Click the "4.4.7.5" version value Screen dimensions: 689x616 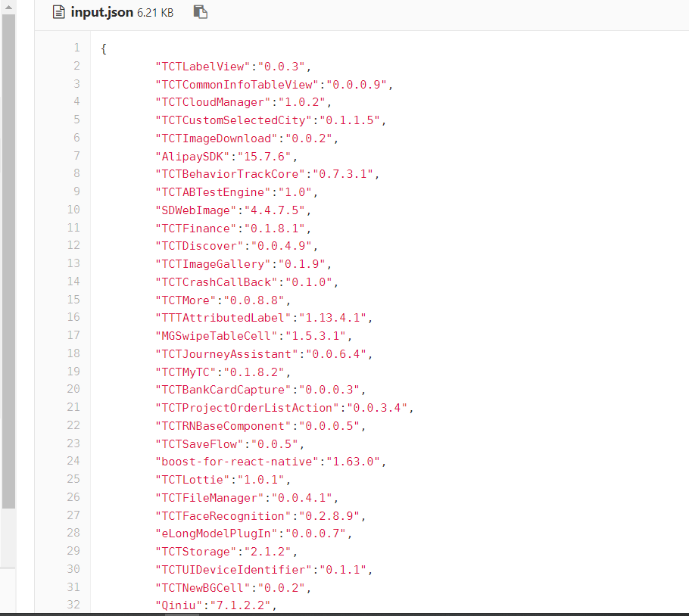click(275, 210)
